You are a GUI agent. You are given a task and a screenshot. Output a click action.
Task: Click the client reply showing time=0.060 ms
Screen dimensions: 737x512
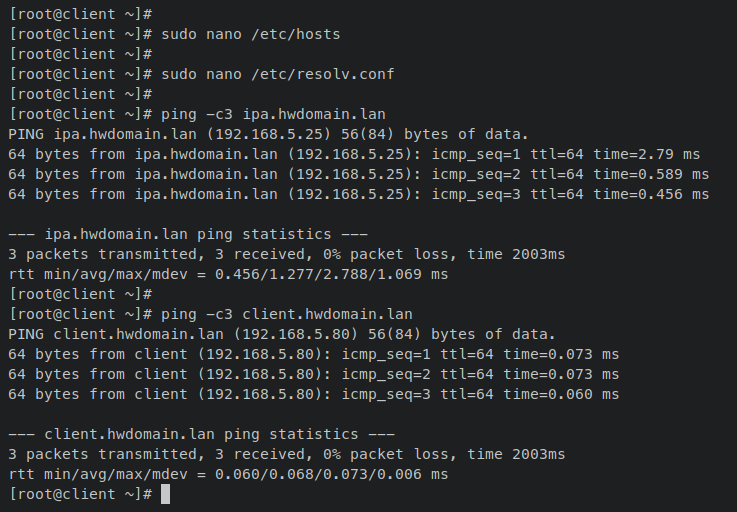pyautogui.click(x=314, y=394)
